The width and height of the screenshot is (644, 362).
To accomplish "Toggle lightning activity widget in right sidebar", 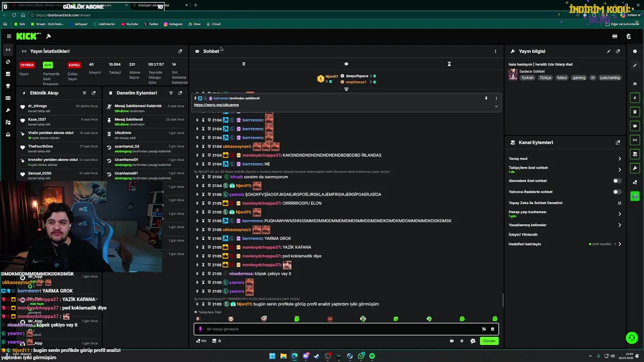I will click(x=635, y=98).
